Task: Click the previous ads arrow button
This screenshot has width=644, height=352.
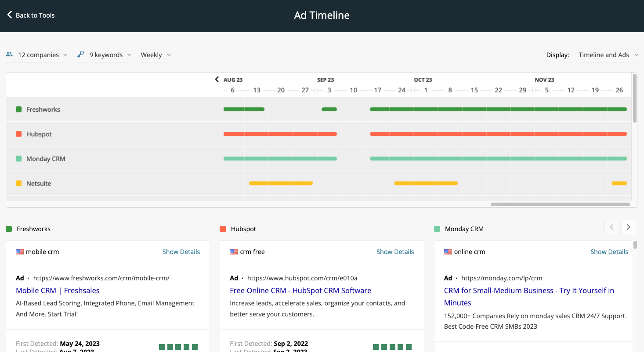Action: pos(611,227)
